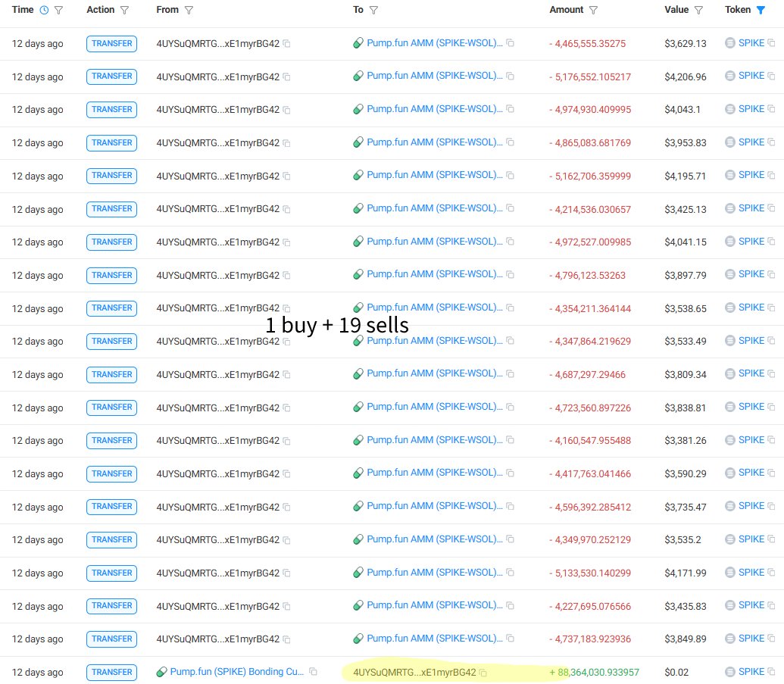The width and height of the screenshot is (784, 684).
Task: Select amount - 4,687,297.29466
Action: (x=587, y=374)
